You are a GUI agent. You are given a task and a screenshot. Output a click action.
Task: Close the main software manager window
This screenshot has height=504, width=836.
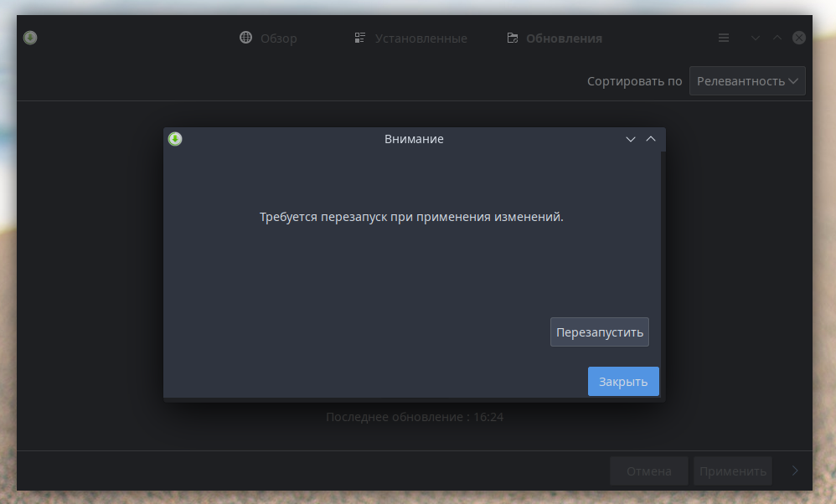tap(798, 38)
